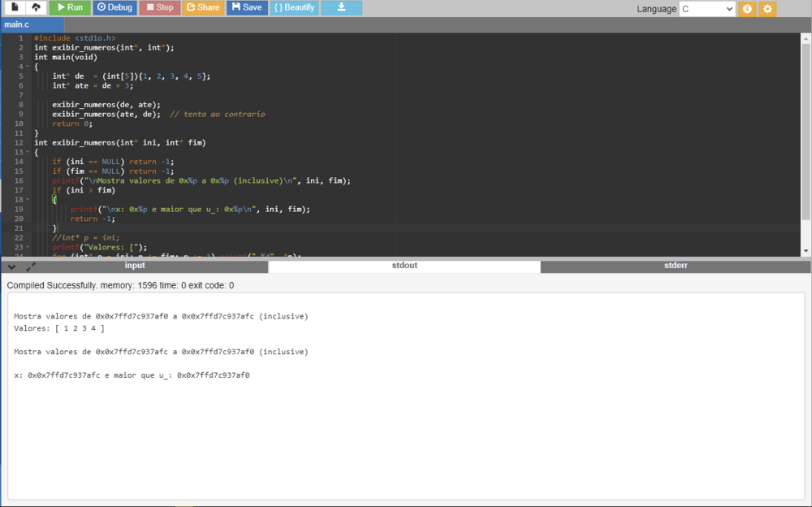This screenshot has height=507, width=812.
Task: Open the info icon next to Language
Action: click(747, 9)
